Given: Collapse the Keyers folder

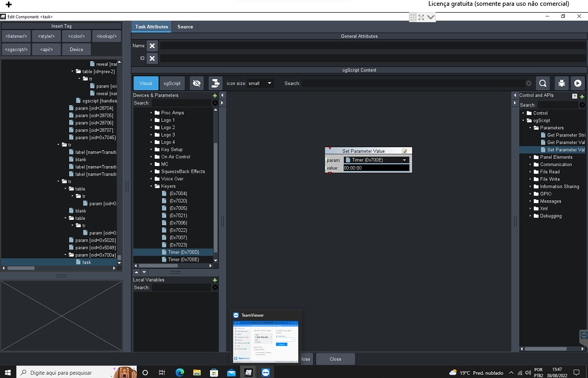Looking at the screenshot, I should 151,186.
